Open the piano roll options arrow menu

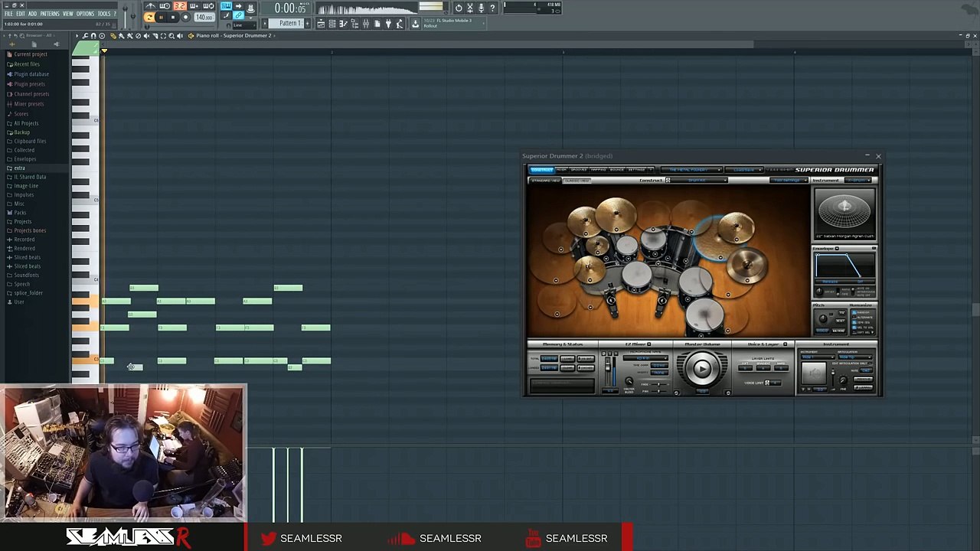77,36
